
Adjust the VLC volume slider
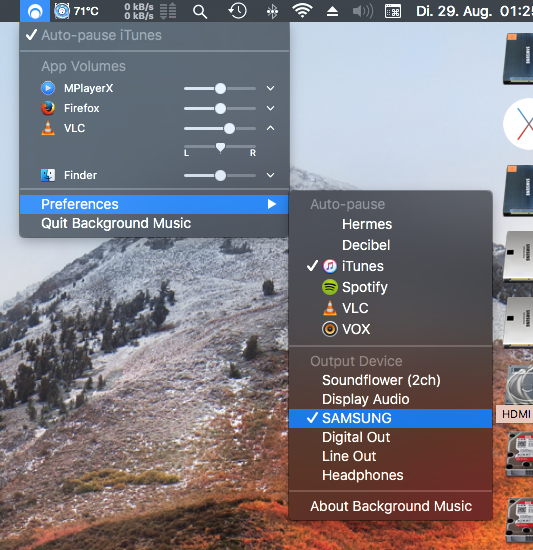click(x=220, y=128)
